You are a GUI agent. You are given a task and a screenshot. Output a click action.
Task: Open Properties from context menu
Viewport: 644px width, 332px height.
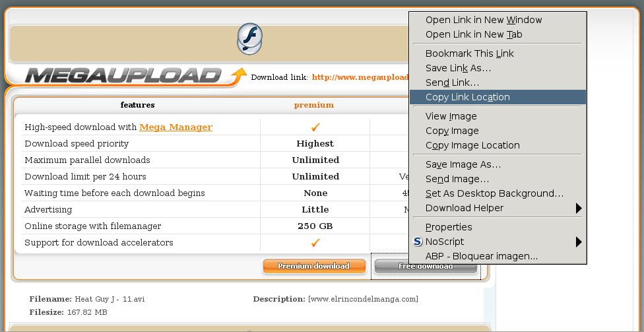[498, 227]
